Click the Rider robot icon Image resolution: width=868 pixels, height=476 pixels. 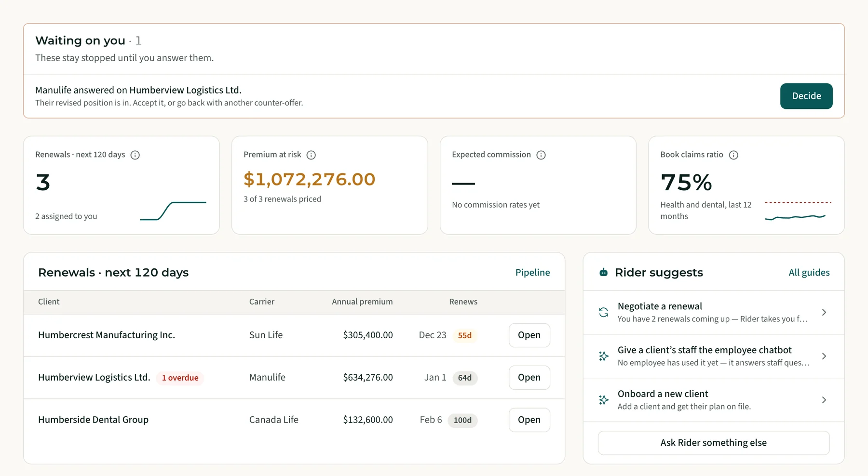pyautogui.click(x=603, y=273)
